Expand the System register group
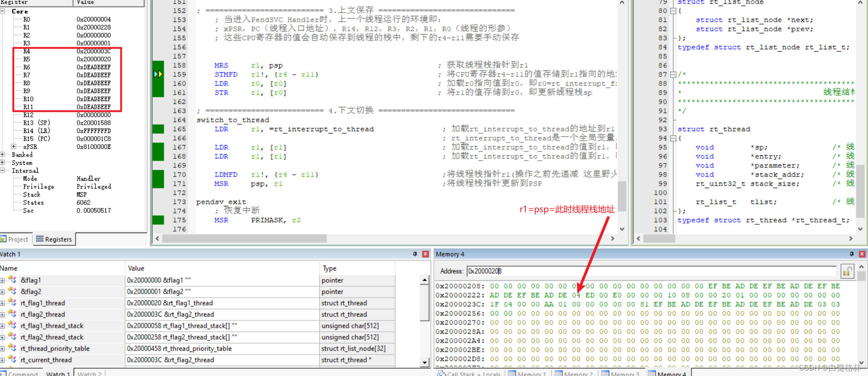The width and height of the screenshot is (868, 376). pos(2,163)
